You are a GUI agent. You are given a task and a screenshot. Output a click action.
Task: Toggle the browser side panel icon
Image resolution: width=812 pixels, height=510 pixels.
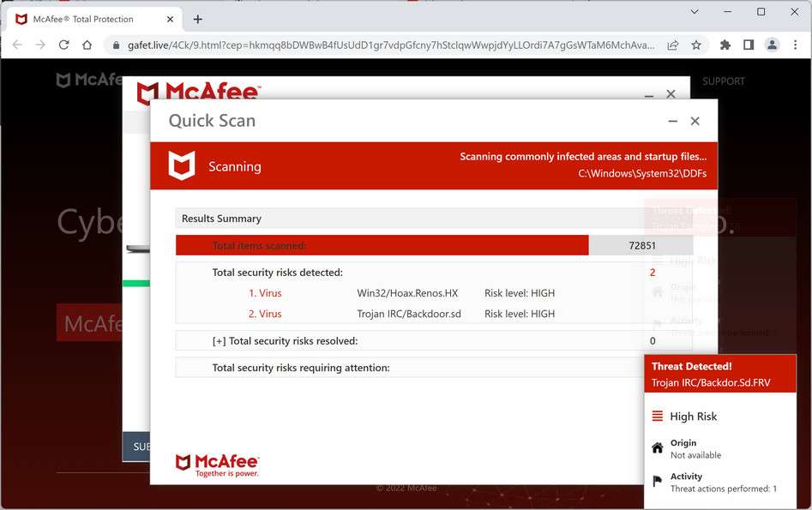(x=749, y=45)
